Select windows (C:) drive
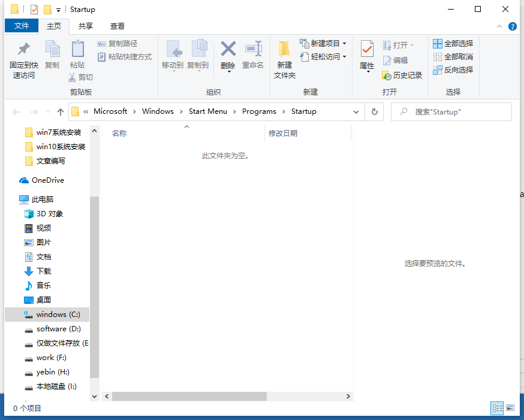 point(47,315)
